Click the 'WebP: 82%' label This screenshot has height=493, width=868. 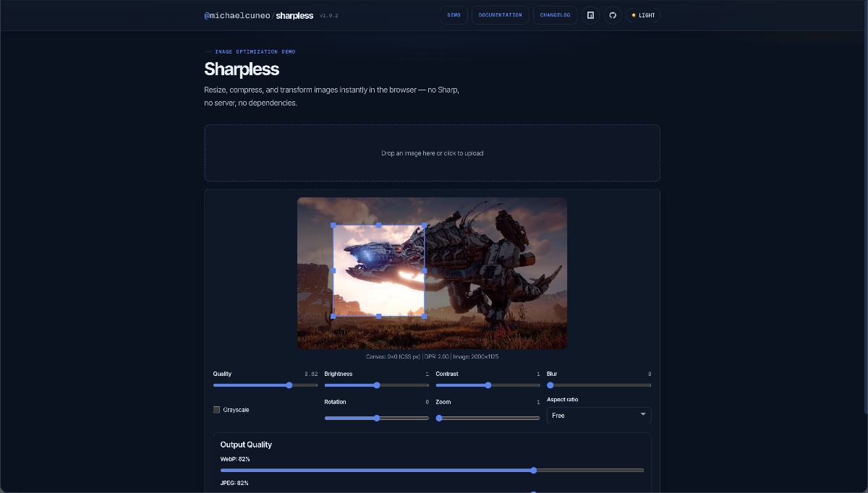coord(235,459)
